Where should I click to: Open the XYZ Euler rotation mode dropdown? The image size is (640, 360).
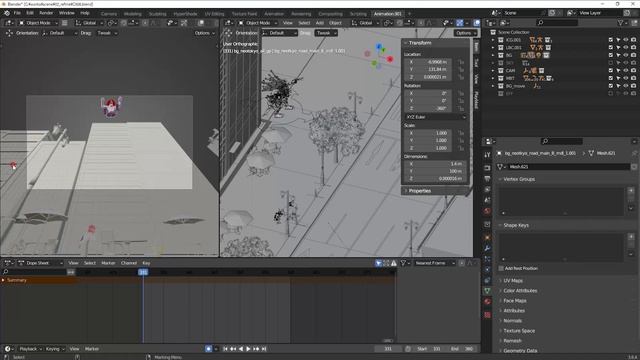tap(435, 117)
